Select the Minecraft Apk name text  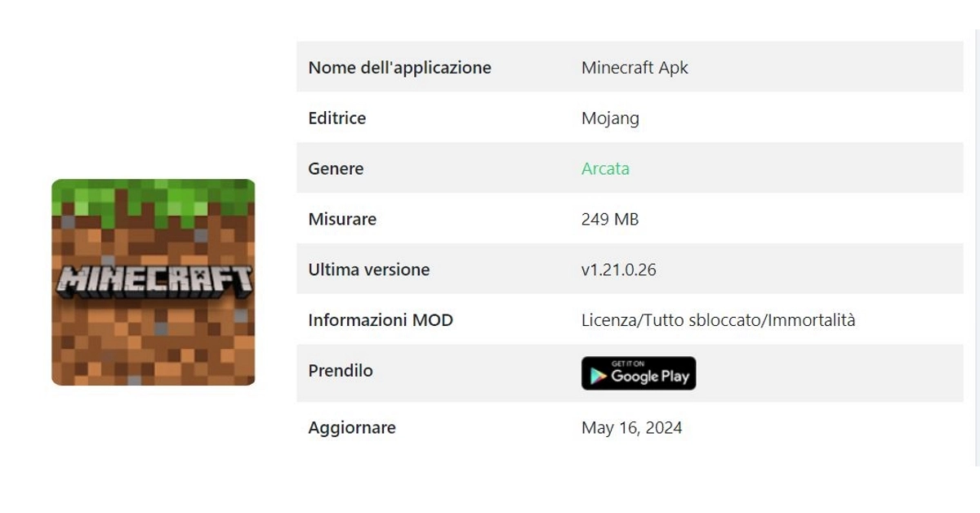click(x=635, y=67)
